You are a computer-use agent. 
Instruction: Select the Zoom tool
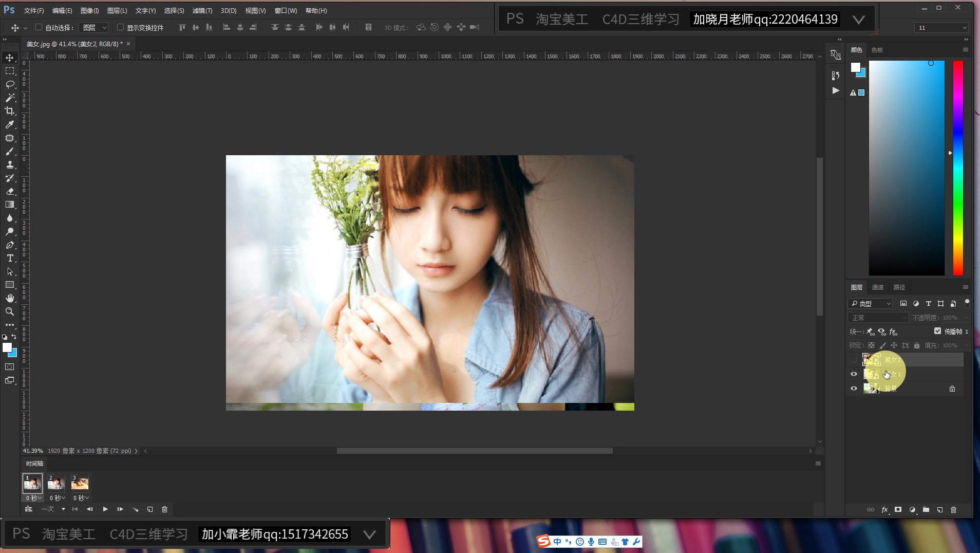click(10, 311)
